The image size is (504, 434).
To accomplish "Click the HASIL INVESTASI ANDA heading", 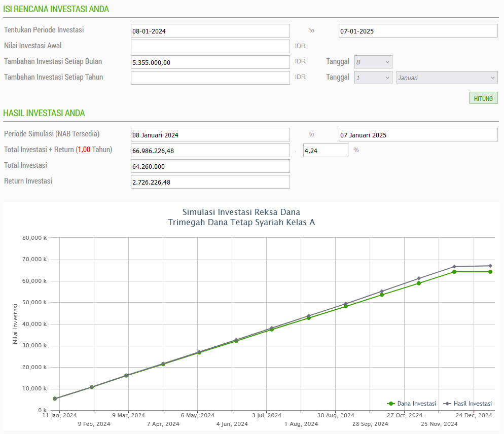I will click(44, 113).
